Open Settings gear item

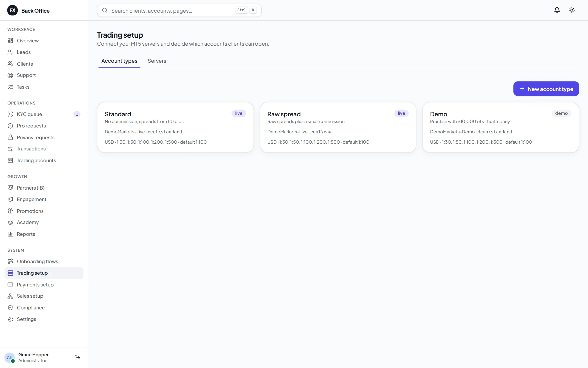click(44, 319)
